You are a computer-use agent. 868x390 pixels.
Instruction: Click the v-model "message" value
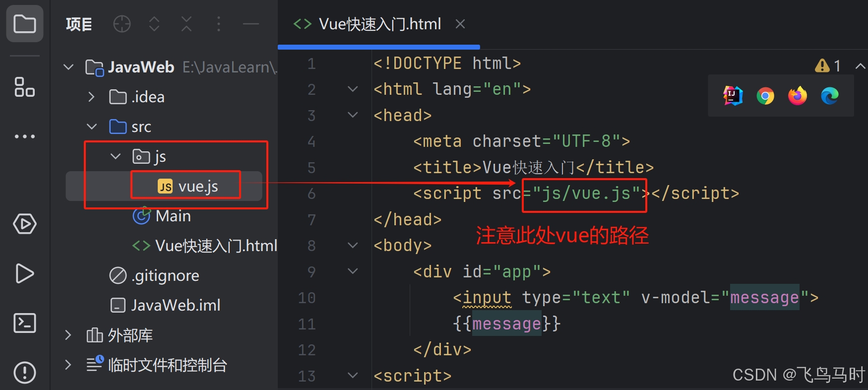click(x=764, y=298)
